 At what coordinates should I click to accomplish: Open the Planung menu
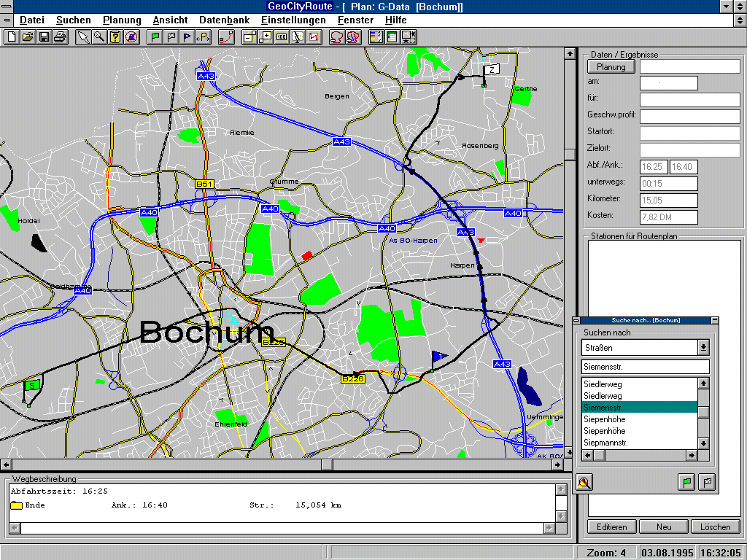tap(122, 20)
